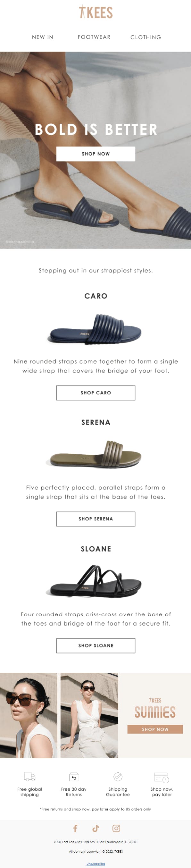Image resolution: width=191 pixels, height=868 pixels.
Task: Open the FOOTWEAR menu item
Action: pos(94,37)
